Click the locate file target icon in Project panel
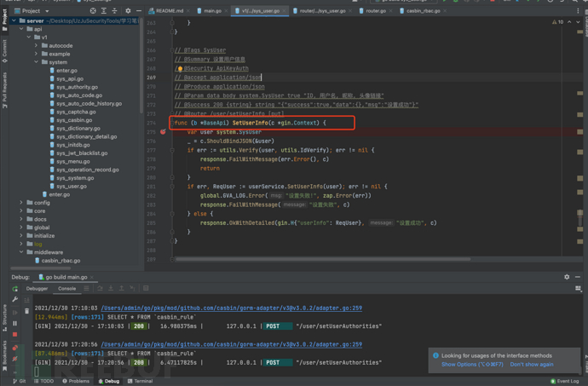Screen dimensions: 588x386 point(93,11)
